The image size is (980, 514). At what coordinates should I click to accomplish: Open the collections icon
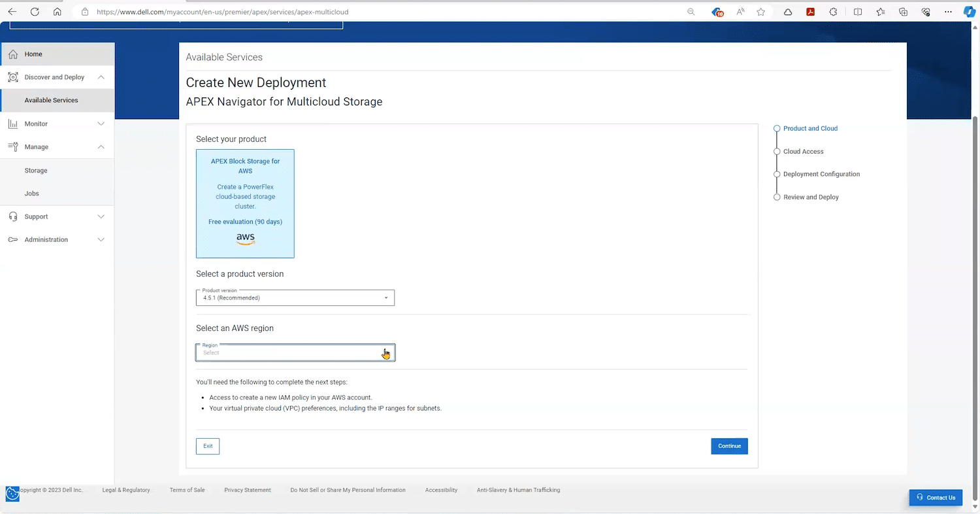tap(904, 12)
